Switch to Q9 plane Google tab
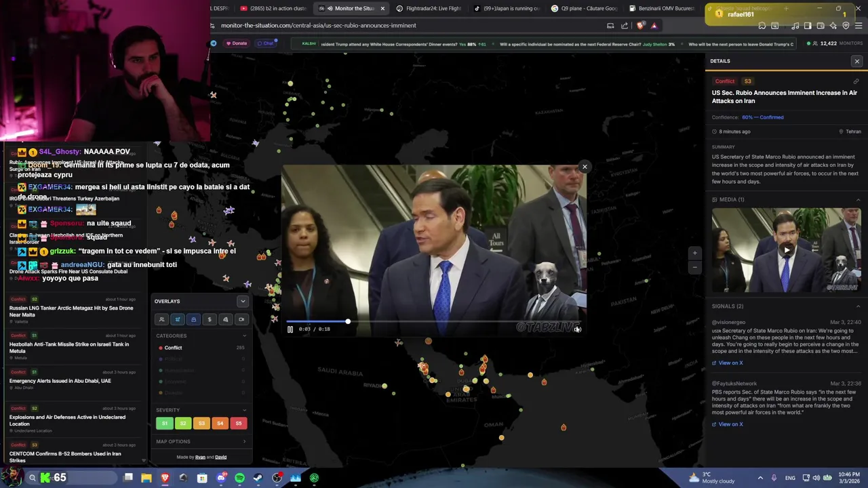The width and height of the screenshot is (868, 488). pyautogui.click(x=585, y=9)
